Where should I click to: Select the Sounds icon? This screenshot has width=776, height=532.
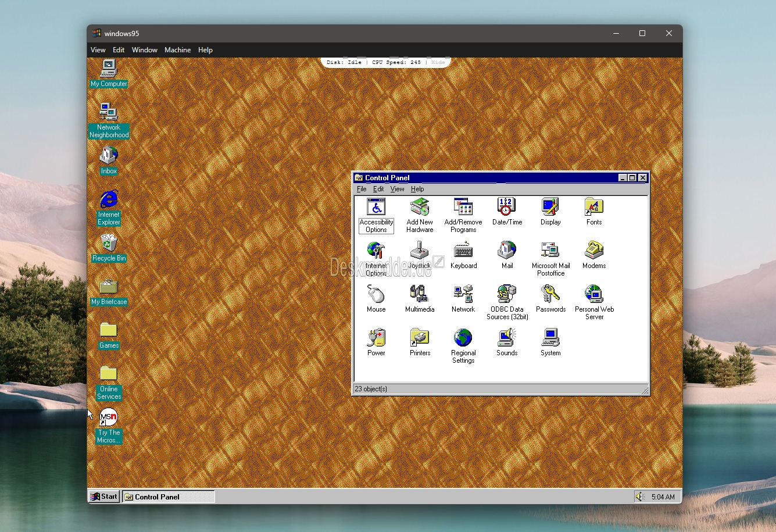tap(507, 338)
